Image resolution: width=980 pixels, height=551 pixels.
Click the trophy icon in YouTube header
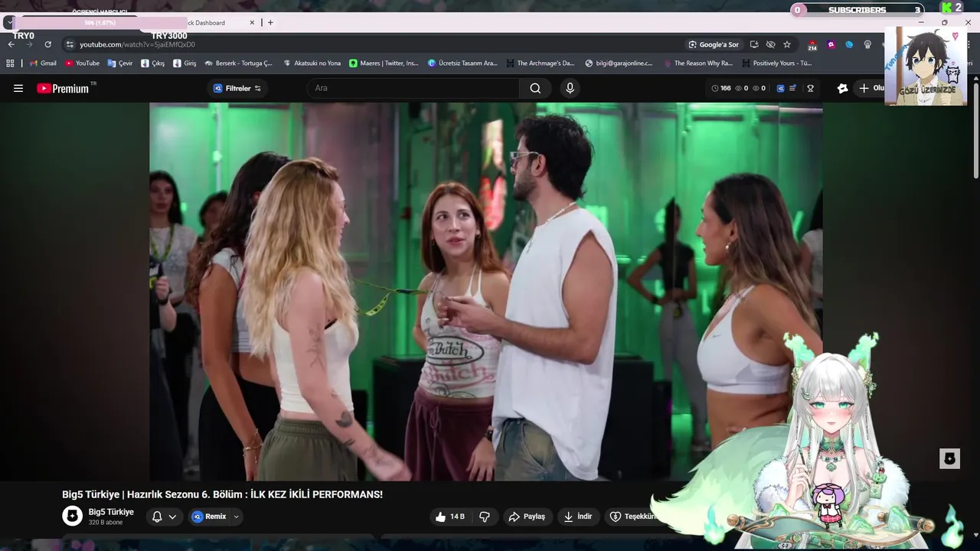pos(810,88)
